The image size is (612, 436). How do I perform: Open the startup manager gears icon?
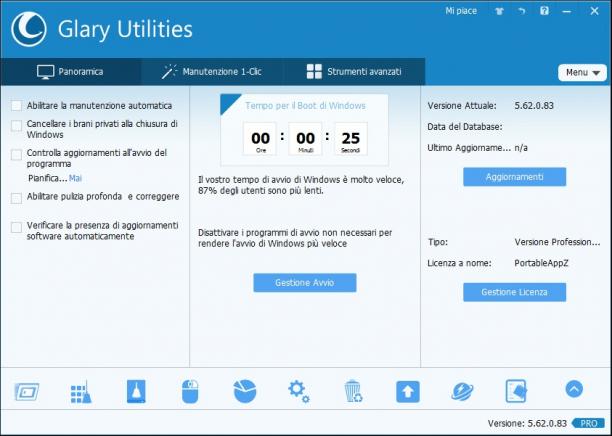[x=299, y=392]
